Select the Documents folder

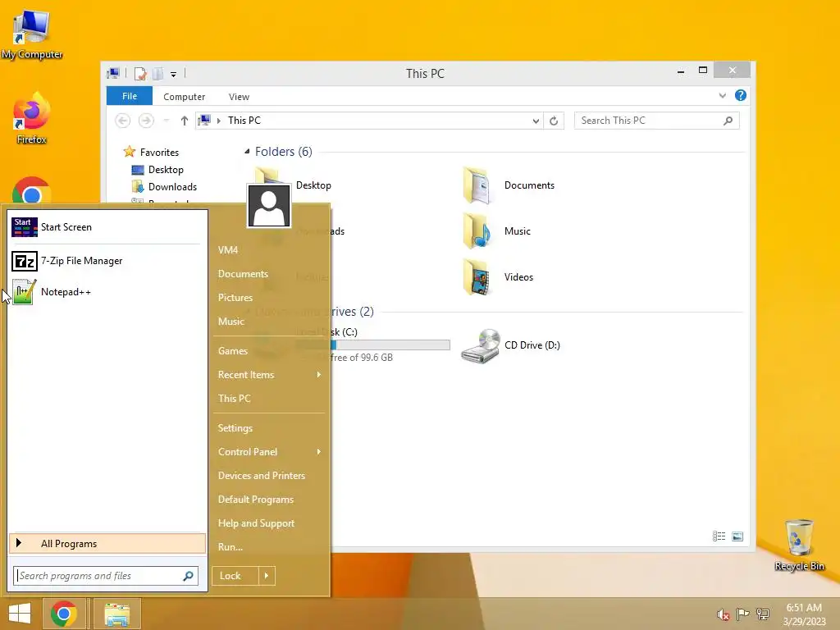click(509, 185)
